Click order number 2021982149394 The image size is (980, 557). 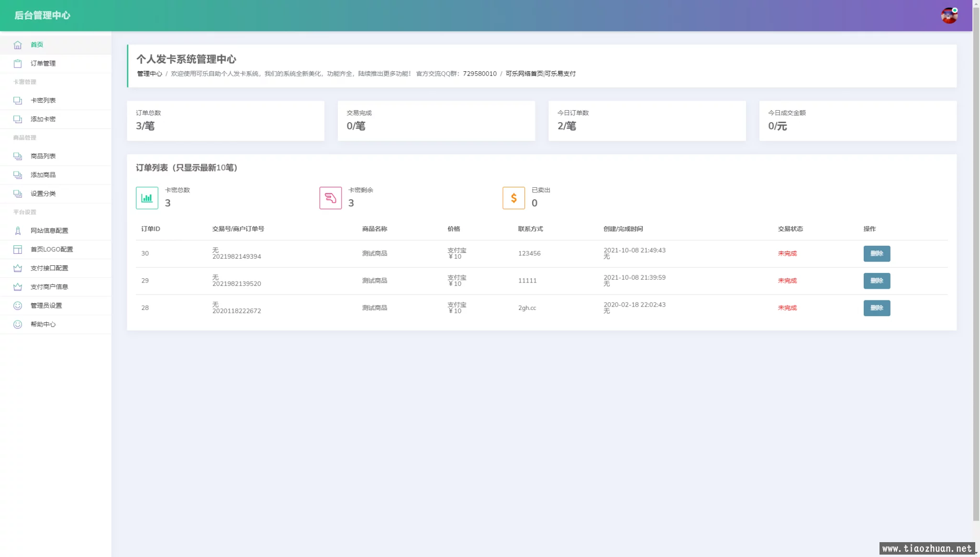click(x=237, y=257)
